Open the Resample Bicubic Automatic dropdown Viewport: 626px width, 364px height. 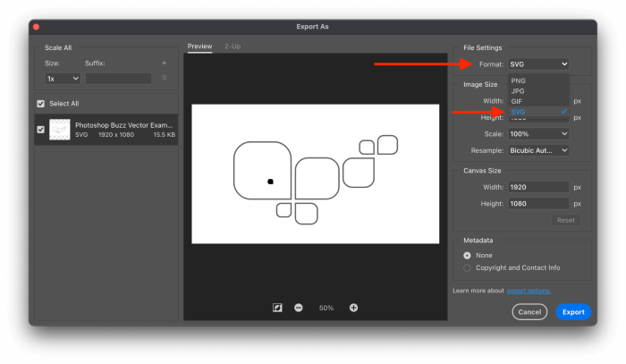click(537, 150)
